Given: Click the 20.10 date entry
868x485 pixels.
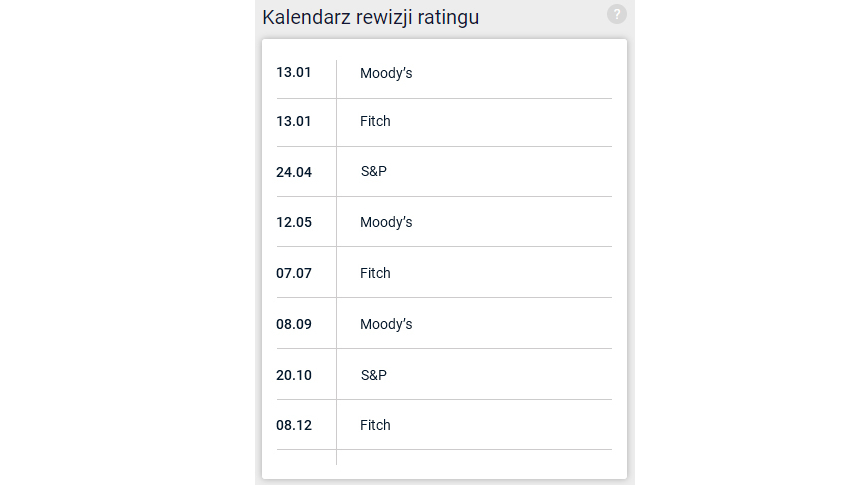Looking at the screenshot, I should [294, 375].
